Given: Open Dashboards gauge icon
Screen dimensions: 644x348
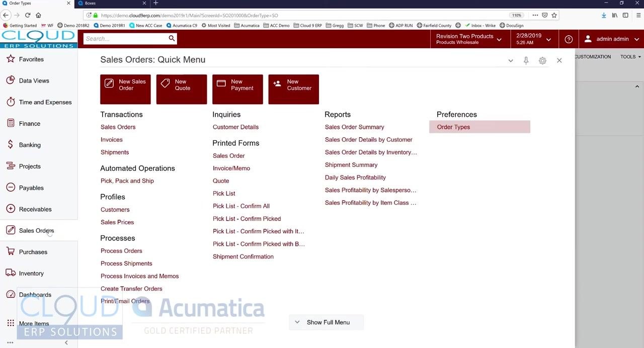Looking at the screenshot, I should click(11, 295).
